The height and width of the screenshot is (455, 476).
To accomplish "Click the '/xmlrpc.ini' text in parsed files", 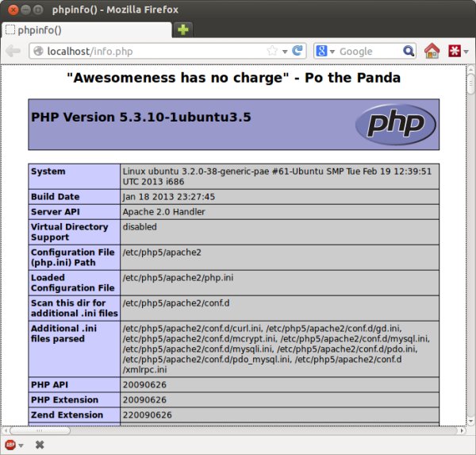I will click(x=145, y=369).
